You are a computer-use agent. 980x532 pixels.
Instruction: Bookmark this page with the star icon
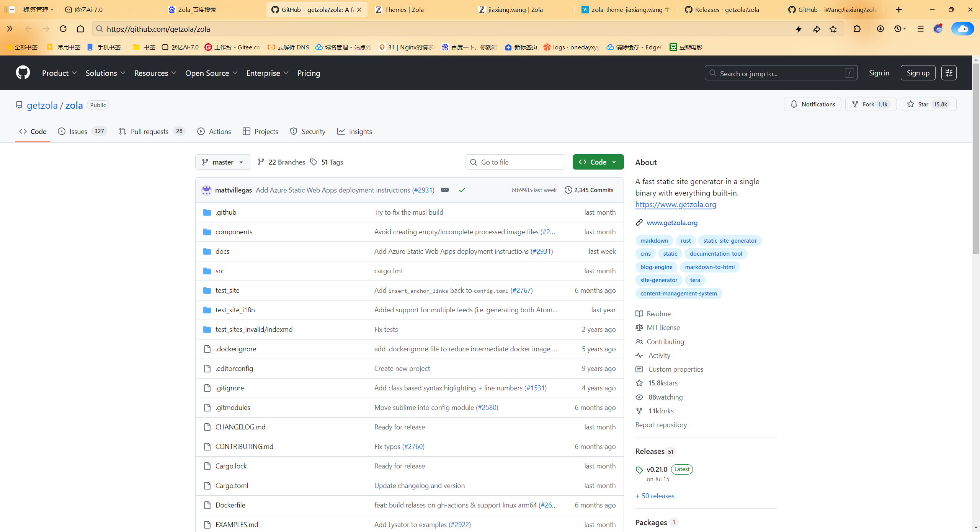pos(833,29)
